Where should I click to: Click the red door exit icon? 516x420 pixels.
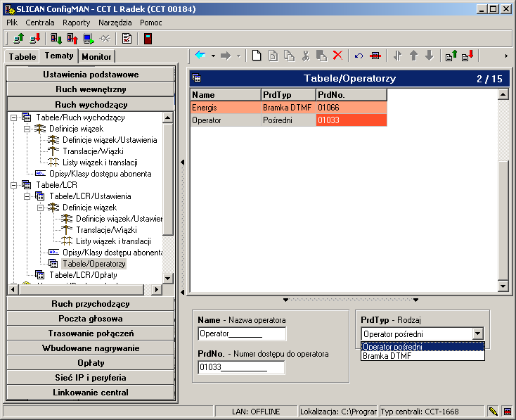148,39
